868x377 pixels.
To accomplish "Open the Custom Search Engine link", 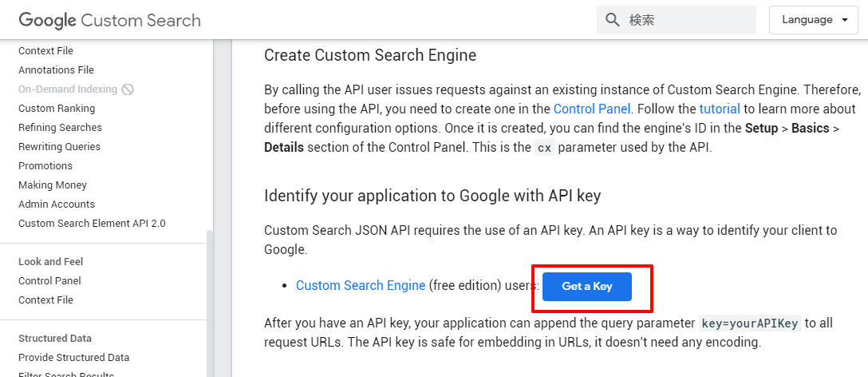I will tap(361, 286).
